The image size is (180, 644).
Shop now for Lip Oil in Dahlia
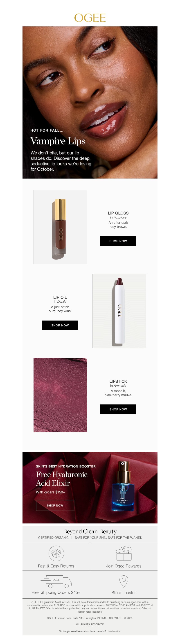coord(60,325)
